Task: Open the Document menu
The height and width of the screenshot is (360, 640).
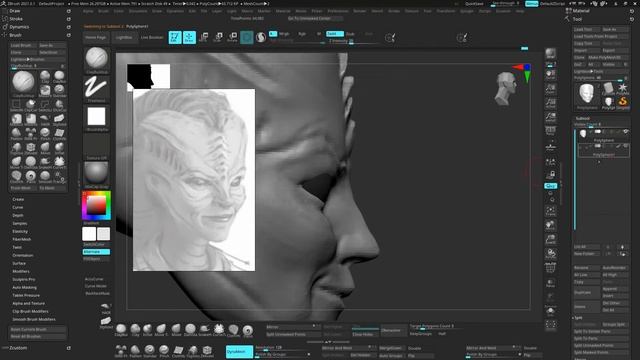Action: pos(138,11)
